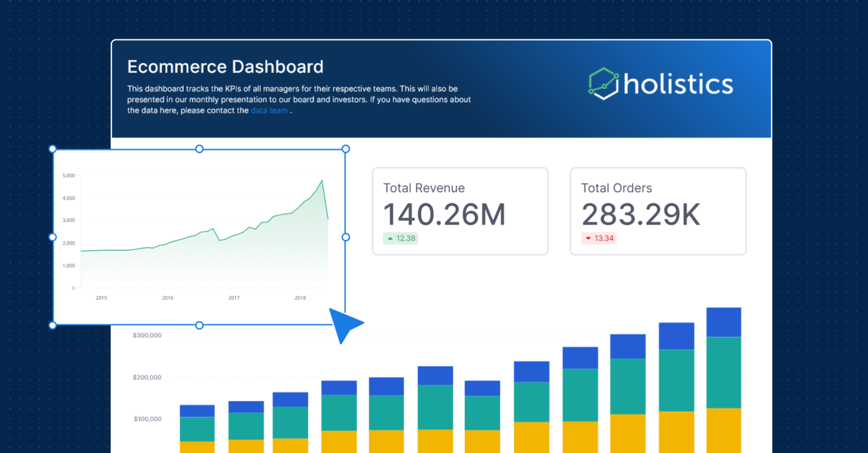Select the bottom-center resize handle of line chart
This screenshot has width=868, height=453.
click(199, 325)
